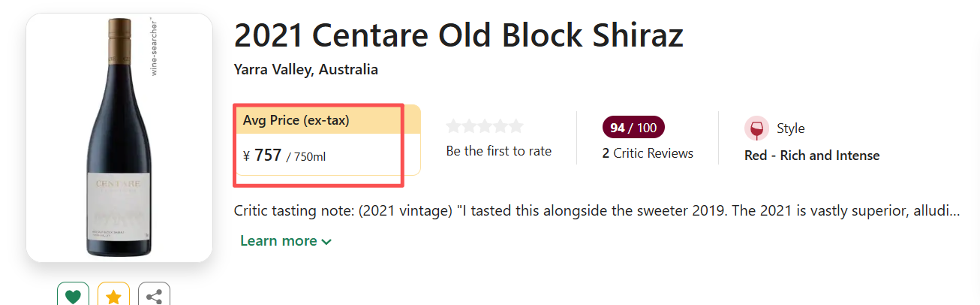
Task: Rate the wine two stars
Action: [x=469, y=126]
